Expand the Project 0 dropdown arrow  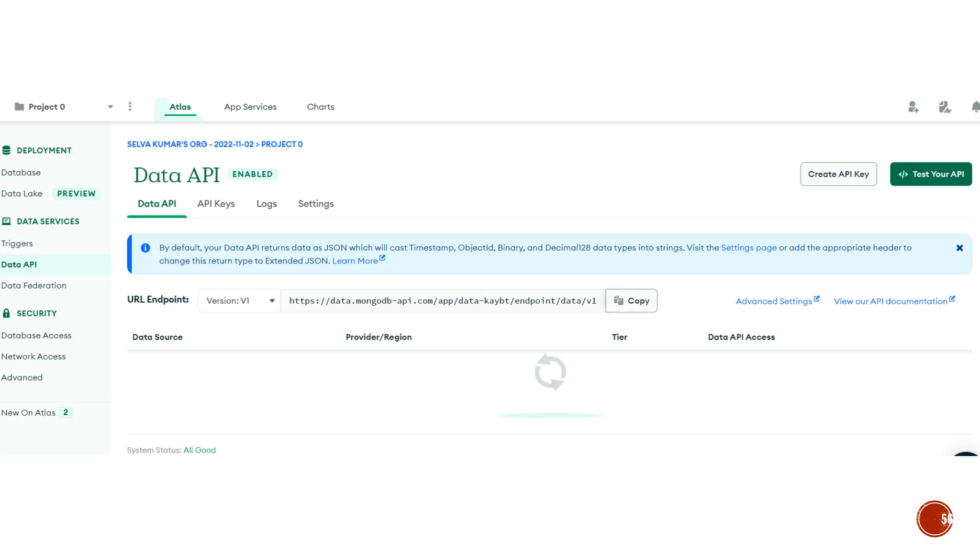click(x=111, y=107)
